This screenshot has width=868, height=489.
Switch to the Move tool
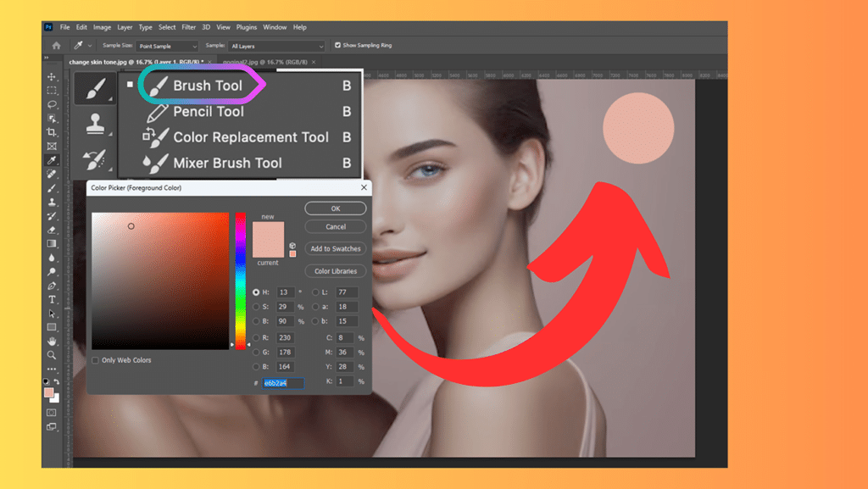pos(53,77)
